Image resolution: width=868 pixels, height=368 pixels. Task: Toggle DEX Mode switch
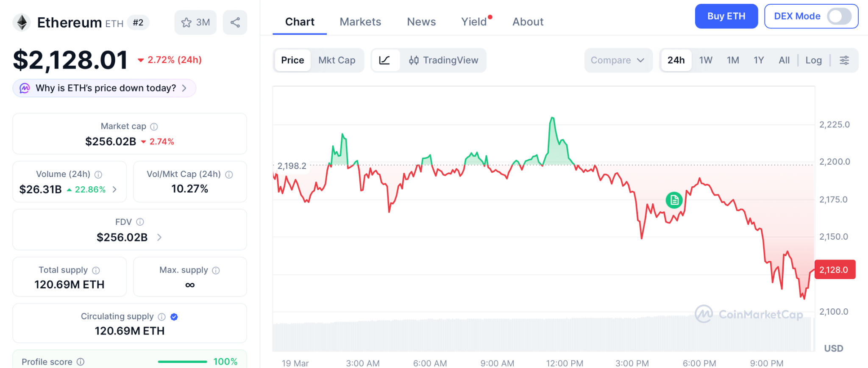coord(839,17)
